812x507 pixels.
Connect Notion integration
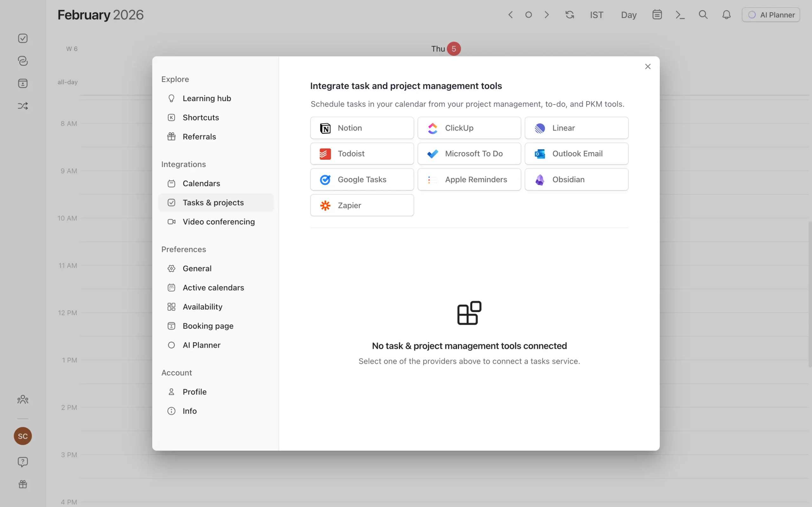click(x=362, y=128)
